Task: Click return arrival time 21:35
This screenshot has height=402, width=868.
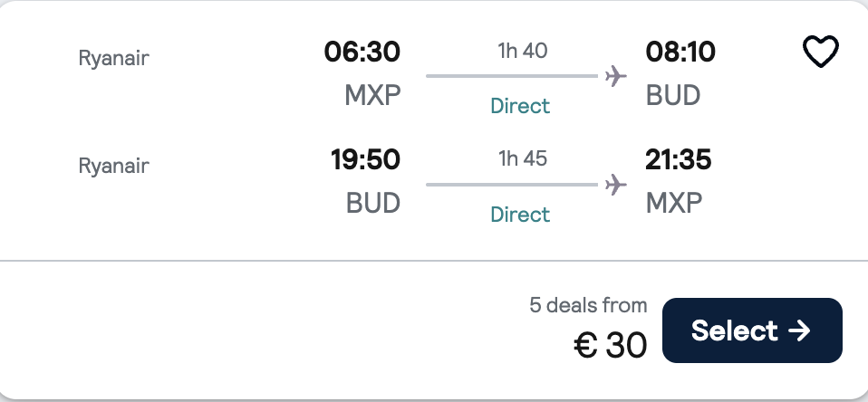Action: [679, 160]
